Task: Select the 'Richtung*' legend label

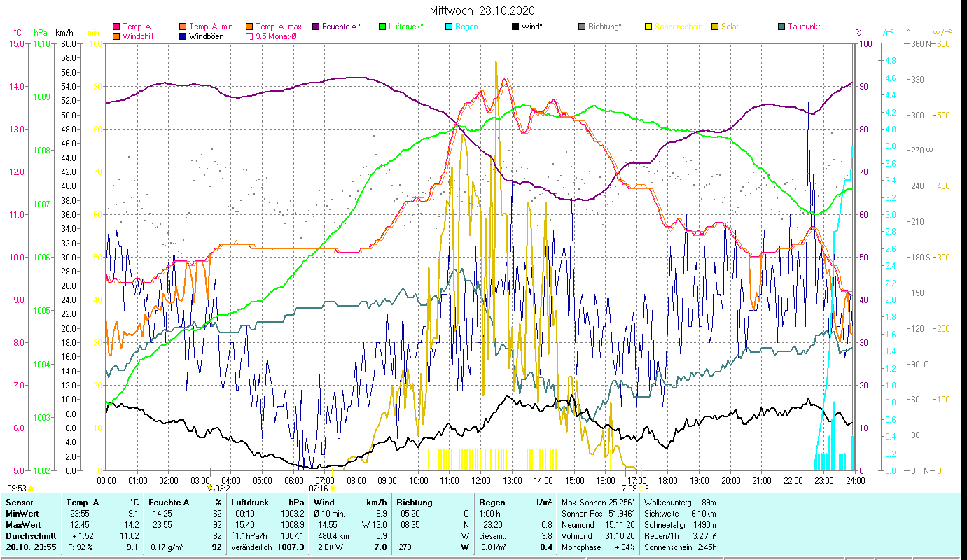Action: [605, 27]
